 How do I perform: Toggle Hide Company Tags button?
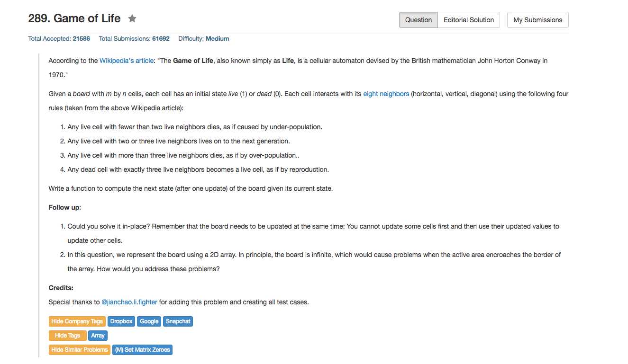coord(77,321)
